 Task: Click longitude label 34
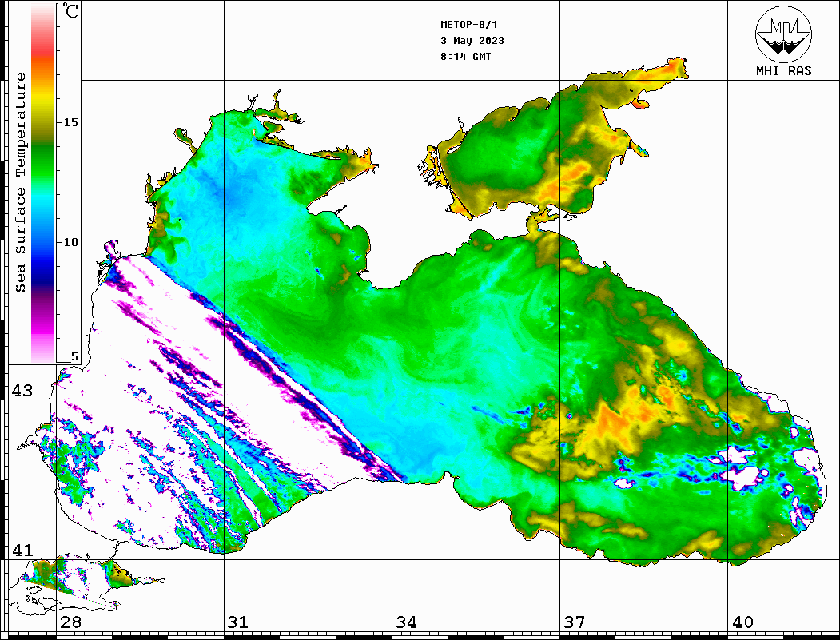(x=406, y=622)
